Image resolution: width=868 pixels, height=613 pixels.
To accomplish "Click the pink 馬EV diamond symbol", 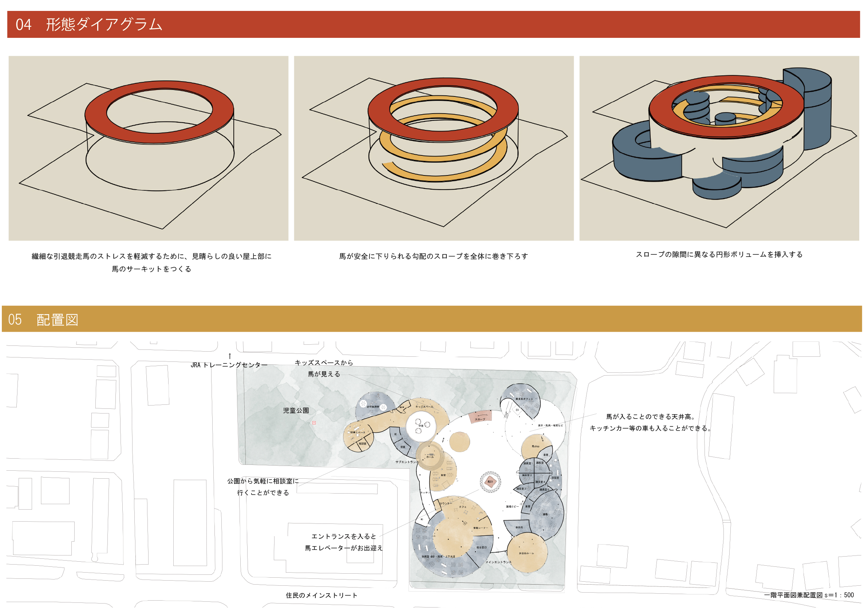I will coord(490,482).
